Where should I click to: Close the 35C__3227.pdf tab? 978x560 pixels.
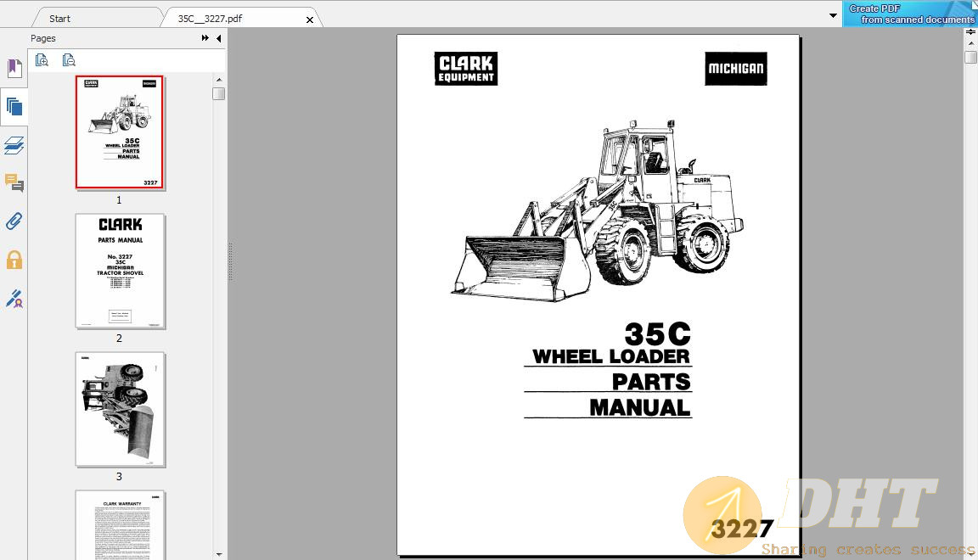[309, 20]
